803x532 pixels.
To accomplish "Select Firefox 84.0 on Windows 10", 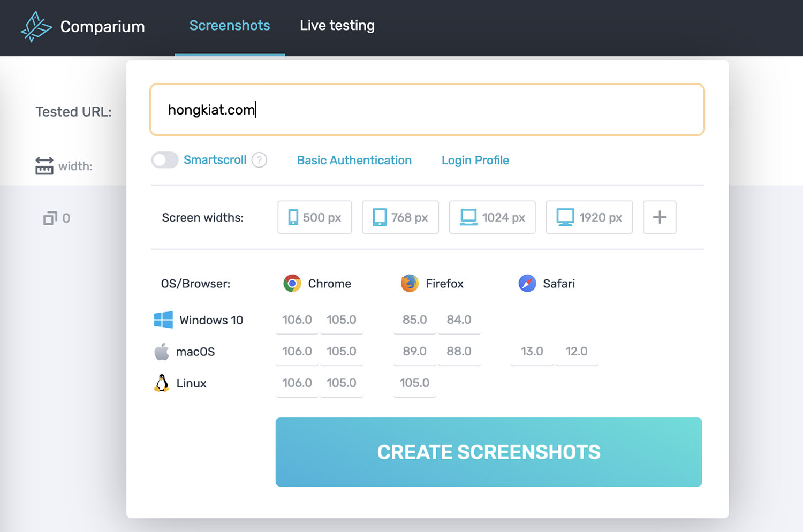I will click(459, 320).
